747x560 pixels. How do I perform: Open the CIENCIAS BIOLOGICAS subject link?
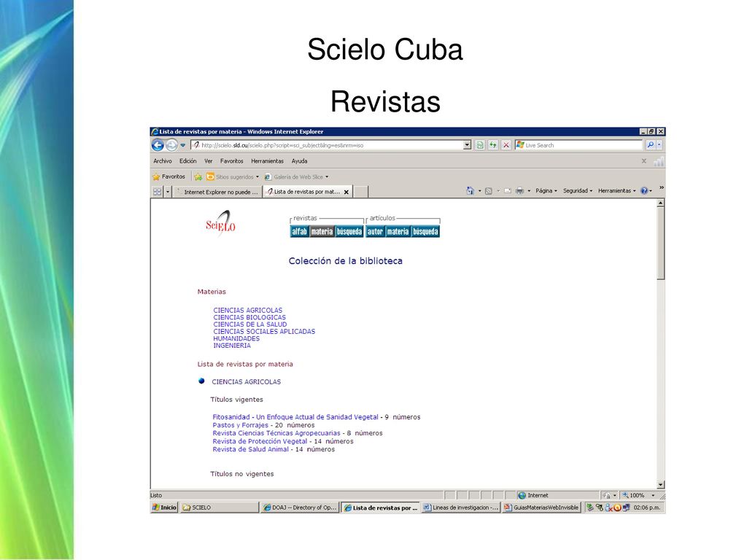click(x=249, y=317)
